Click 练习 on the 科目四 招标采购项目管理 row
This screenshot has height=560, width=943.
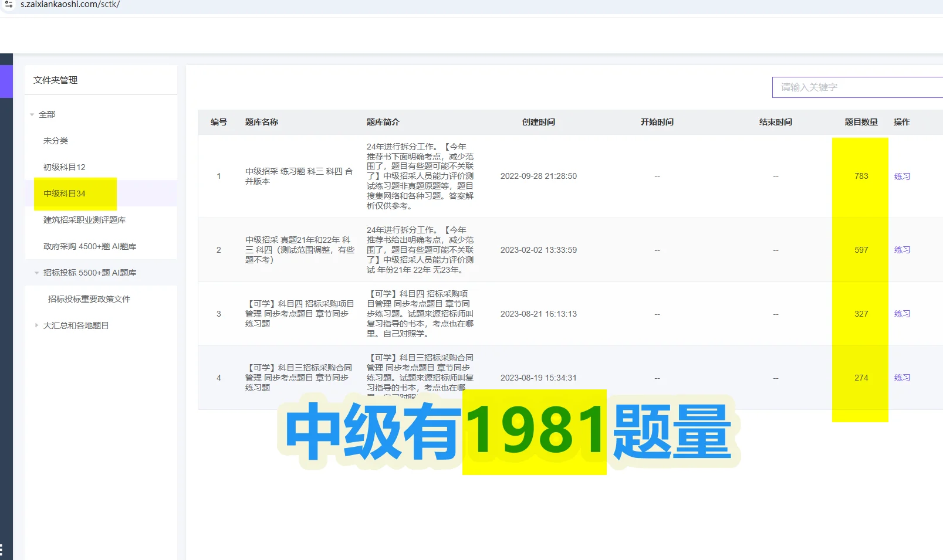click(x=902, y=314)
